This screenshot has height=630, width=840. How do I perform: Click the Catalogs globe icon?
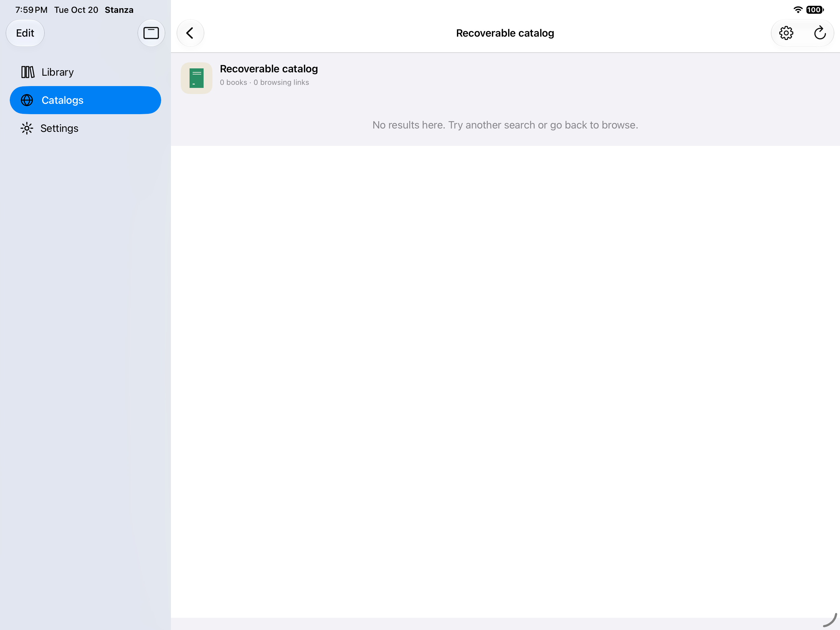coord(27,100)
